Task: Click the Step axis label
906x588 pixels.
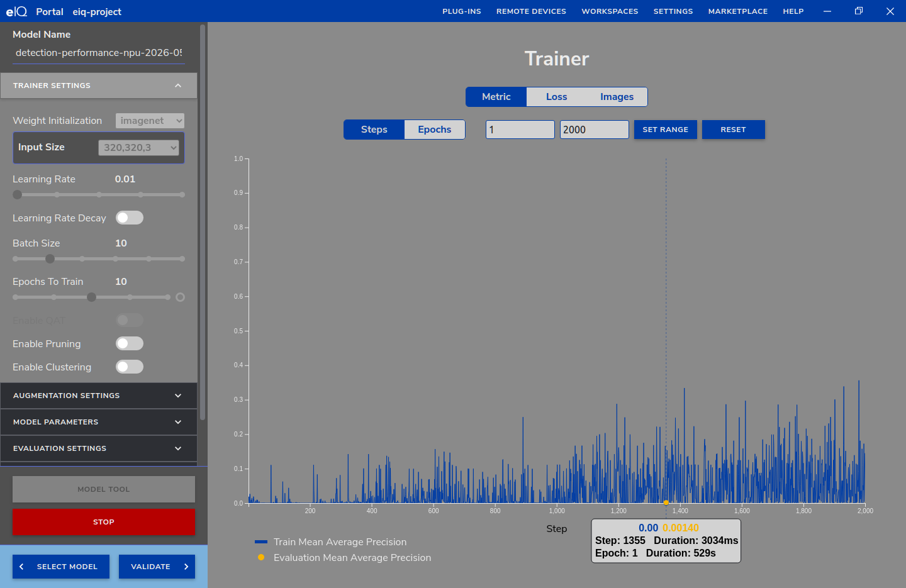Action: click(557, 529)
